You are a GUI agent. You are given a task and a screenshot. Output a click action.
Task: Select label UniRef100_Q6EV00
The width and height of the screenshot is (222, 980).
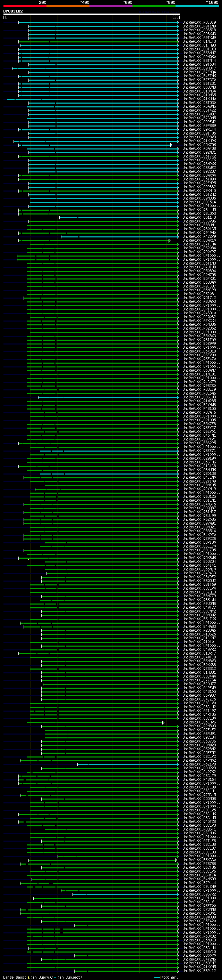tap(199, 355)
